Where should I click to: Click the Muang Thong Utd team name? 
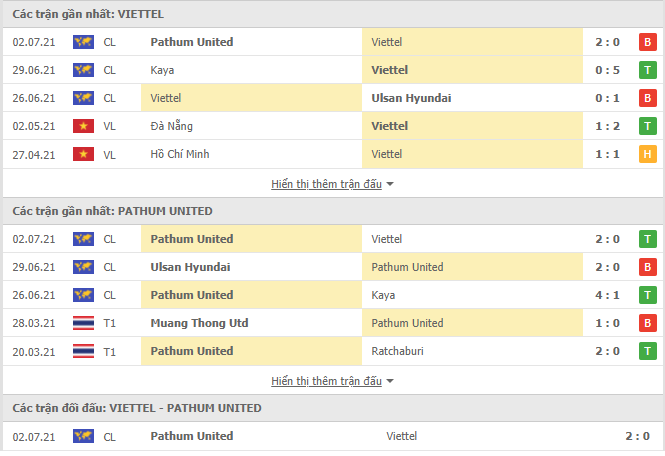pos(199,323)
